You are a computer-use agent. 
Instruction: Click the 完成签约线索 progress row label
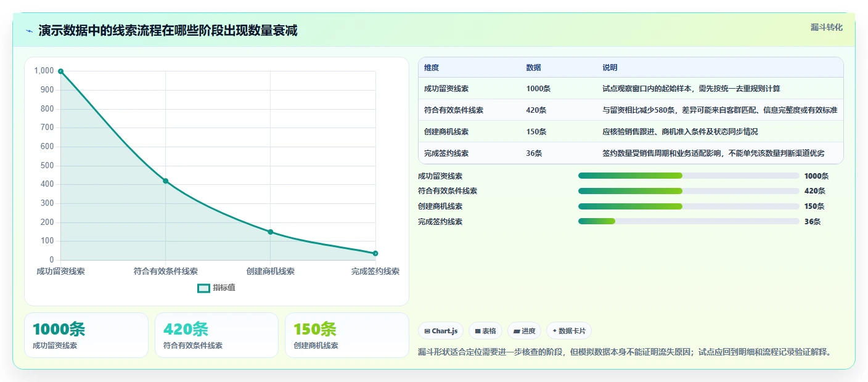pyautogui.click(x=440, y=222)
